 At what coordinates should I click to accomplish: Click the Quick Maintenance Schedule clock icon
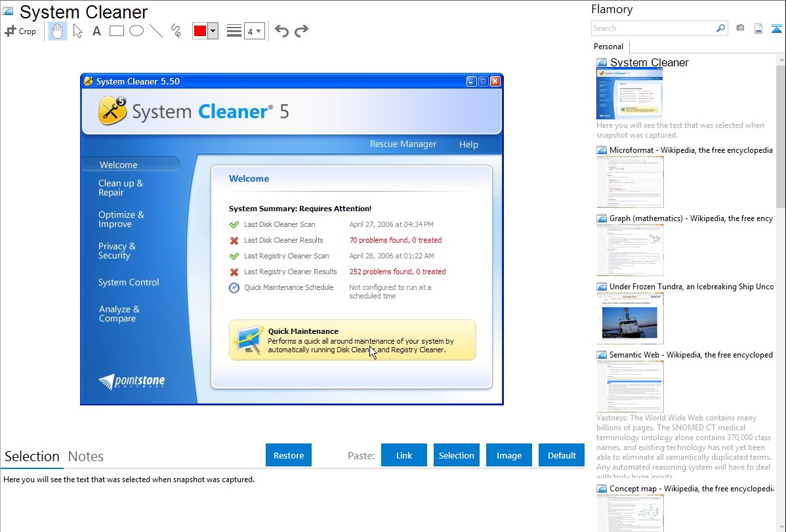click(x=234, y=288)
